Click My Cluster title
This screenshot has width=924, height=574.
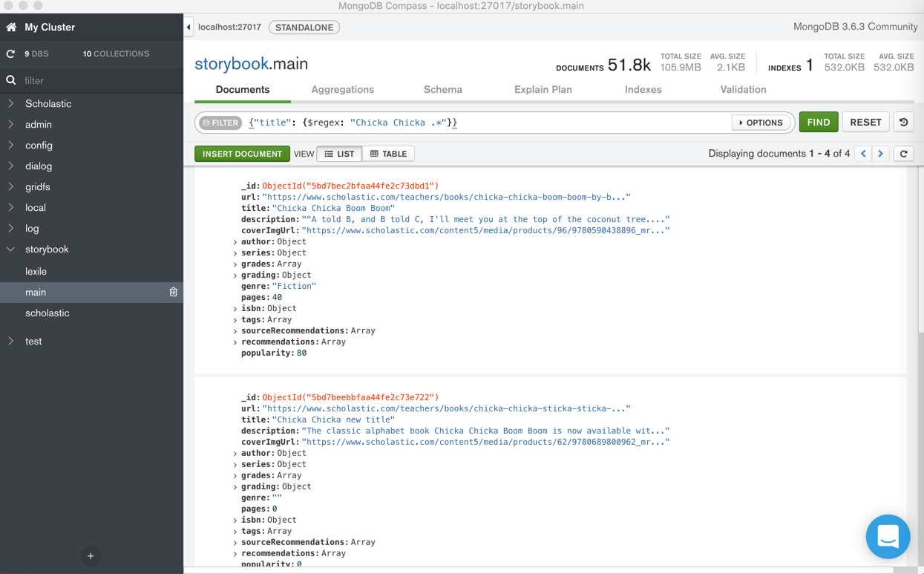(x=50, y=27)
